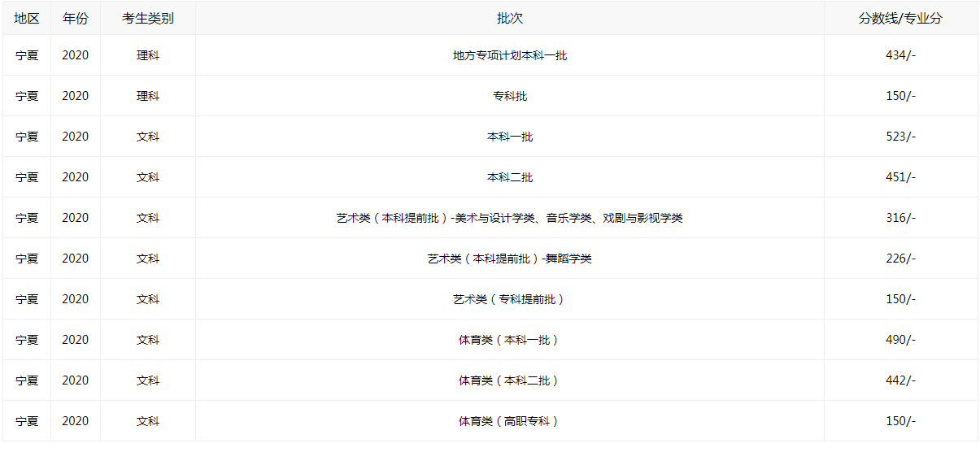Select the 体育类(高职专科) cell

click(510, 421)
